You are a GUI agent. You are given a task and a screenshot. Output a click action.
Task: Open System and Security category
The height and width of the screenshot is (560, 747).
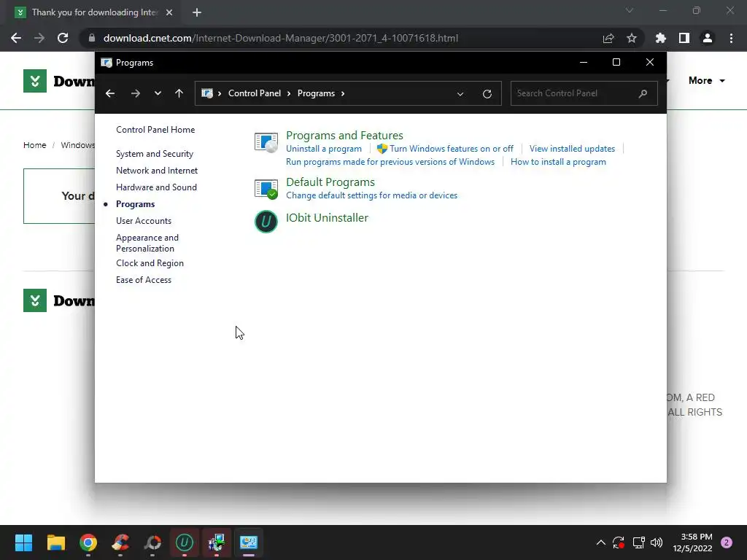[155, 154]
